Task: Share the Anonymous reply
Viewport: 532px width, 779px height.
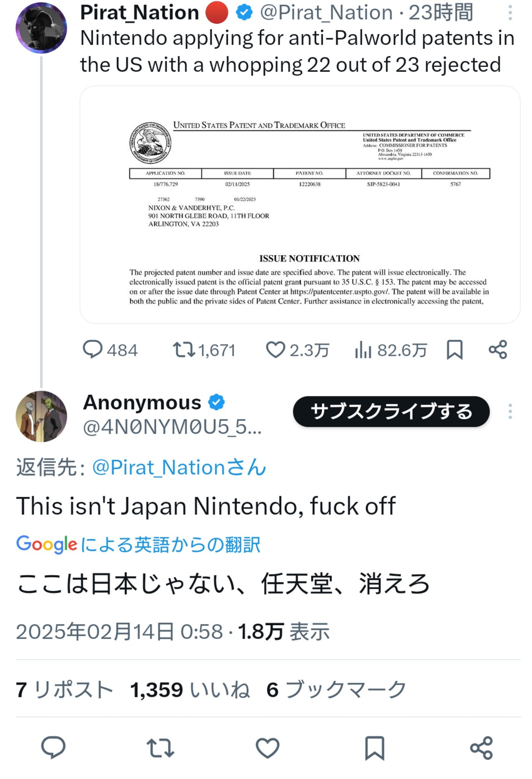Action: [x=481, y=748]
